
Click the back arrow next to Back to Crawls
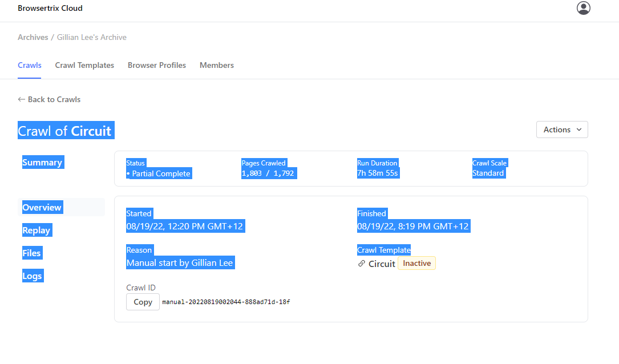click(21, 99)
